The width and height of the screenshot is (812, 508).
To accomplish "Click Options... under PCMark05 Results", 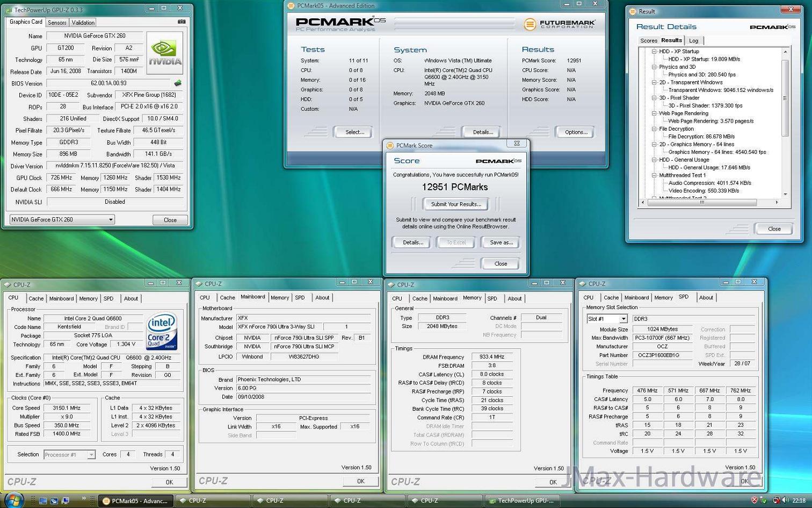I will (576, 132).
